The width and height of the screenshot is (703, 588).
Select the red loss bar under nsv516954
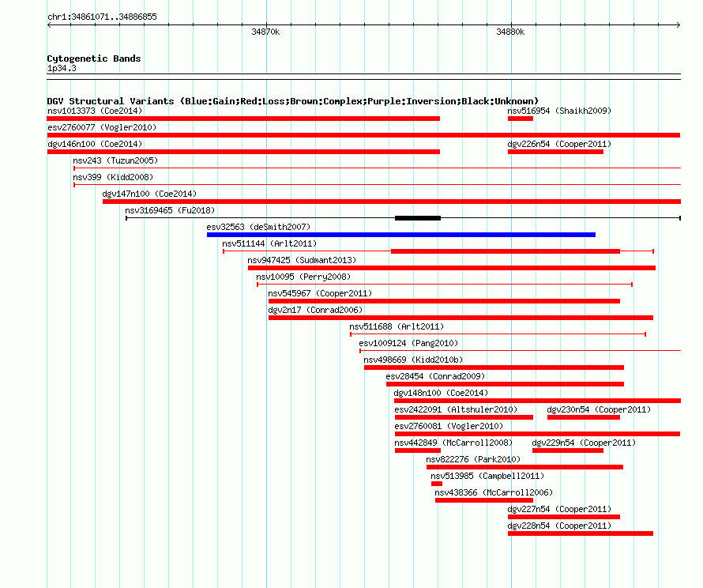pos(521,119)
